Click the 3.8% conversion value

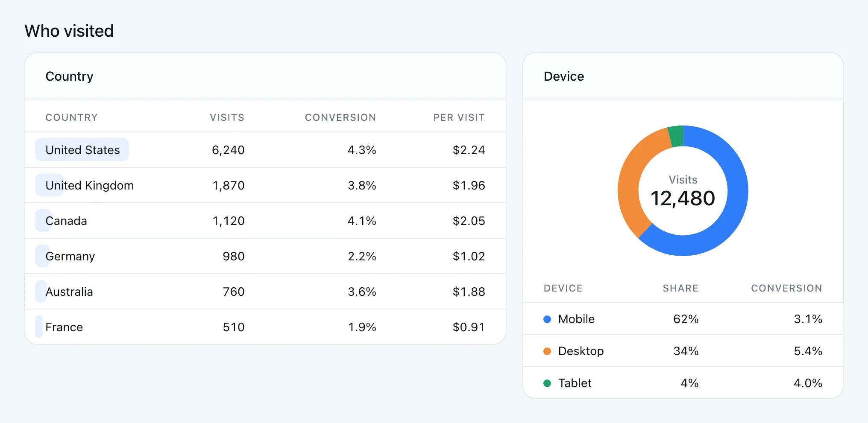click(362, 185)
